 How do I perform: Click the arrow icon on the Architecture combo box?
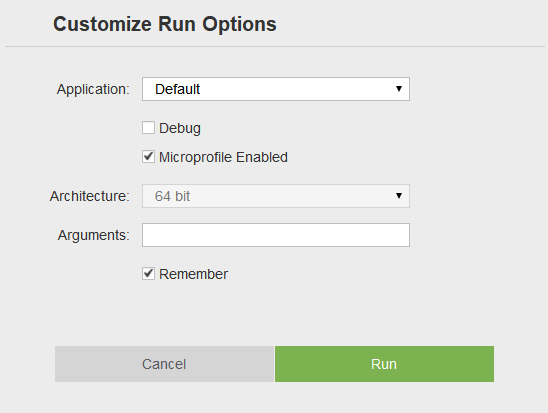(x=399, y=196)
